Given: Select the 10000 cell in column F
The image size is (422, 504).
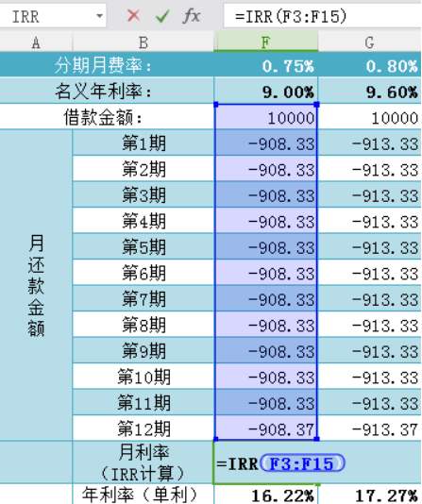Looking at the screenshot, I should click(x=266, y=117).
